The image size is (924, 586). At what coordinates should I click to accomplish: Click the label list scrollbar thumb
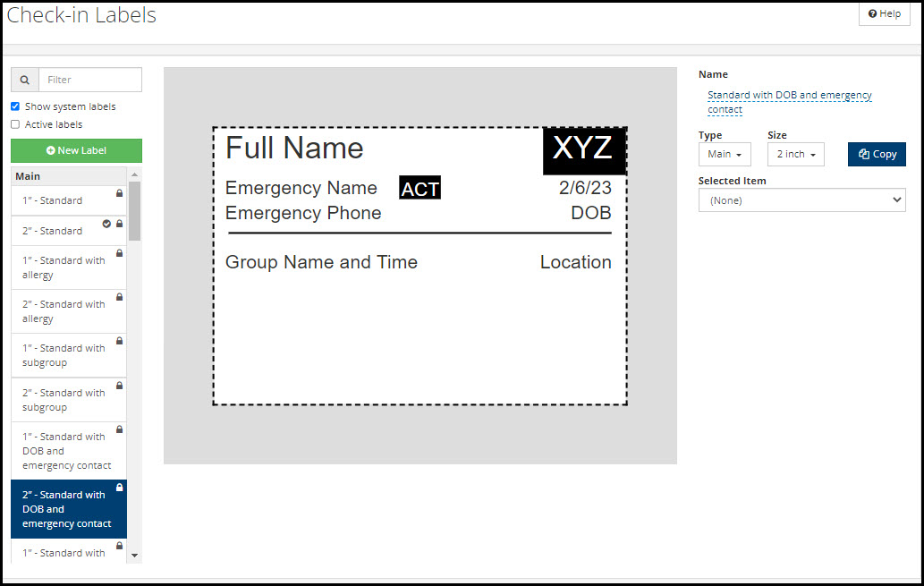point(134,211)
